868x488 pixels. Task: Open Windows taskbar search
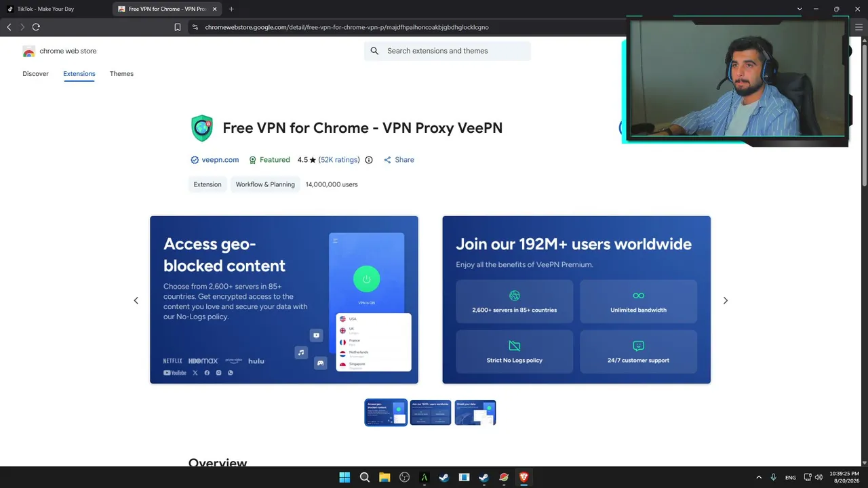point(364,477)
